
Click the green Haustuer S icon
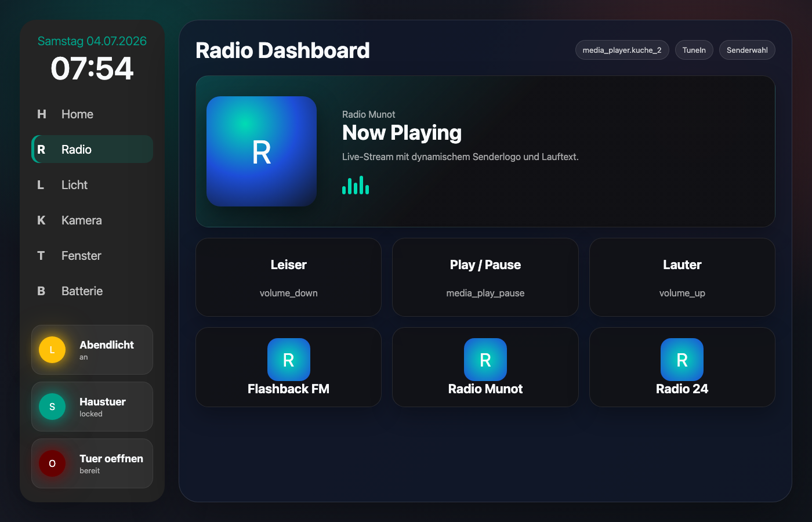click(52, 407)
